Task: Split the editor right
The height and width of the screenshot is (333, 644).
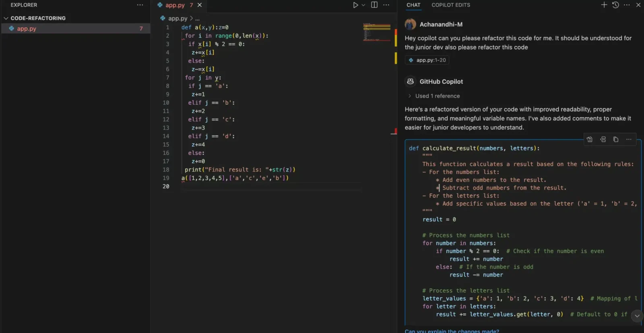Action: click(x=374, y=5)
